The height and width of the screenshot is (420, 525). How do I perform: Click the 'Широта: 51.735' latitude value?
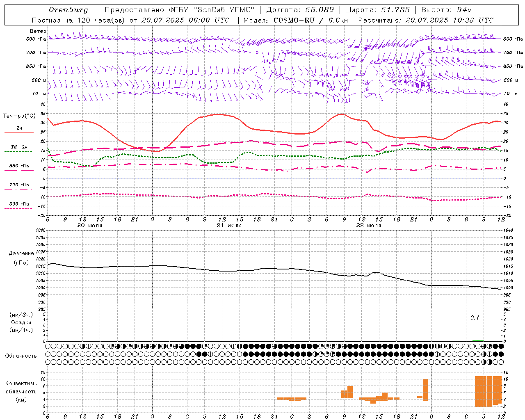pos(377,10)
